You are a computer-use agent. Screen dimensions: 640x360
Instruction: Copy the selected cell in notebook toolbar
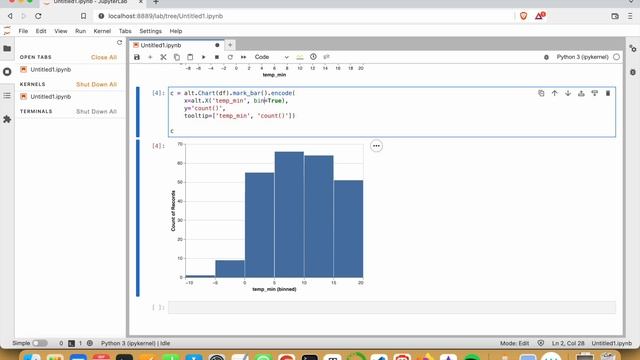177,57
